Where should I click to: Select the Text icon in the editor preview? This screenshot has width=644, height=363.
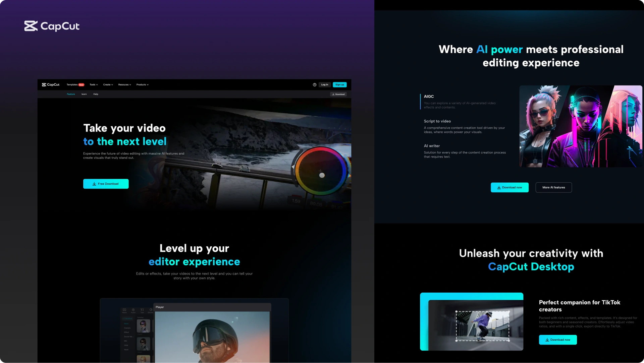142,310
